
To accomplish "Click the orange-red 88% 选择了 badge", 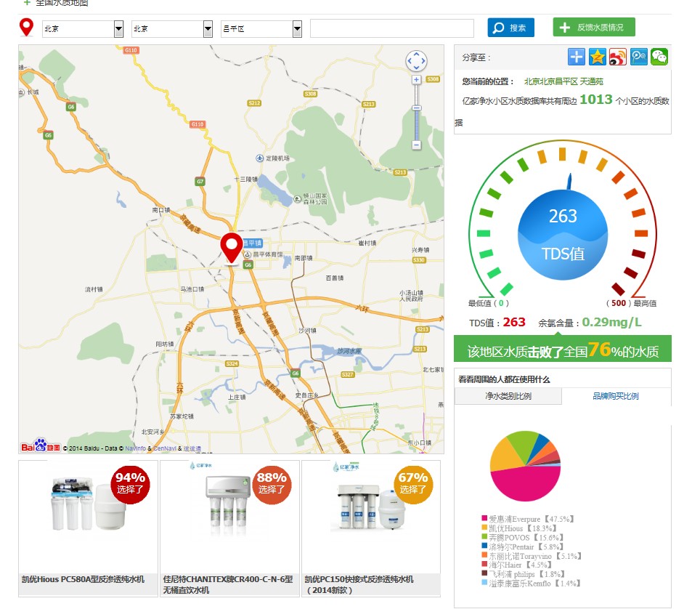I will tap(272, 484).
